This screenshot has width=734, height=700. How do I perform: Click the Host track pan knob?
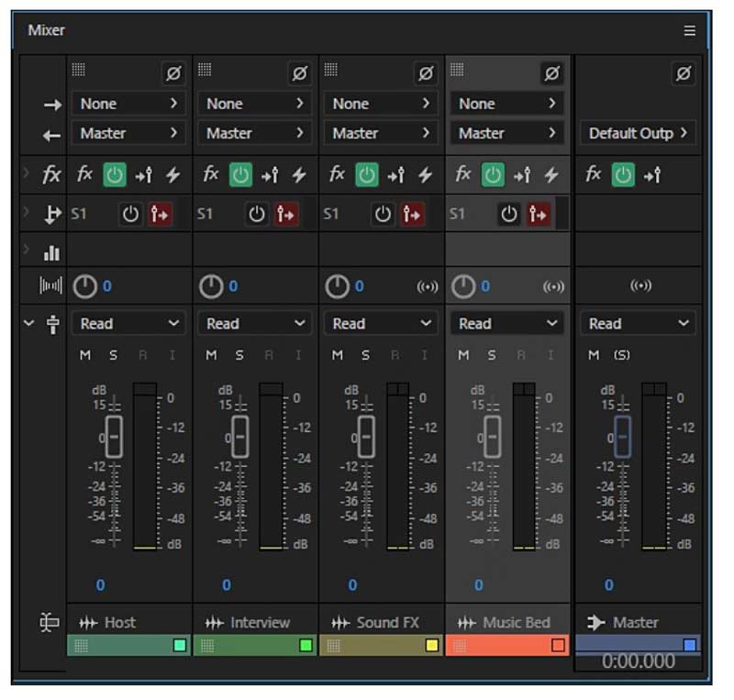84,286
